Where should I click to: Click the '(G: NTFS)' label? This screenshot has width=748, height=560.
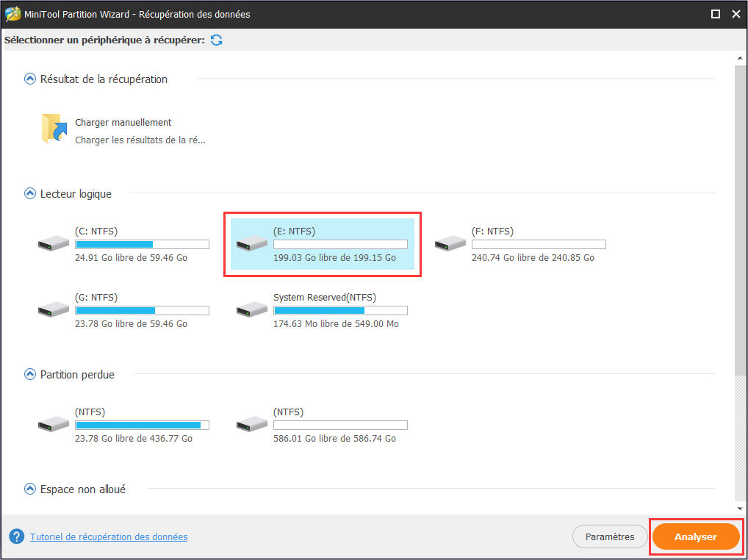click(x=96, y=298)
